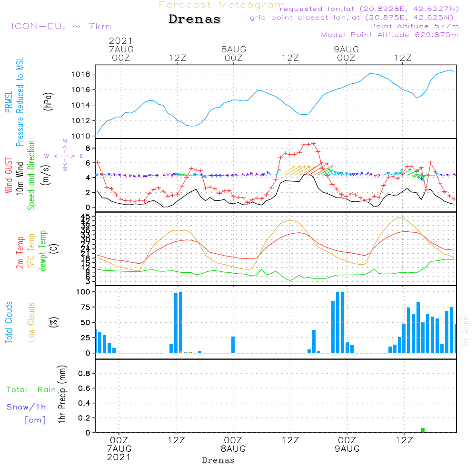Select the grid point closest lon,lat text
The height and width of the screenshot is (476, 476).
pos(355,18)
